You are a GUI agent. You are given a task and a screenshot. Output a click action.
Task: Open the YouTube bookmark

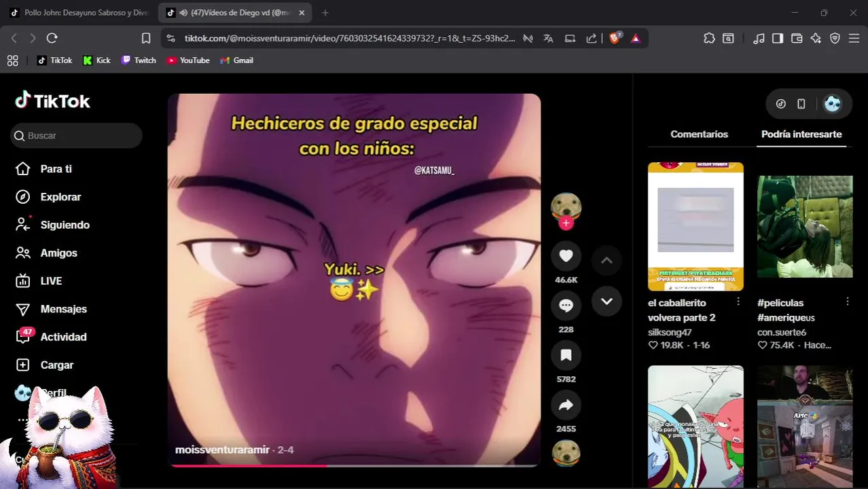click(188, 60)
